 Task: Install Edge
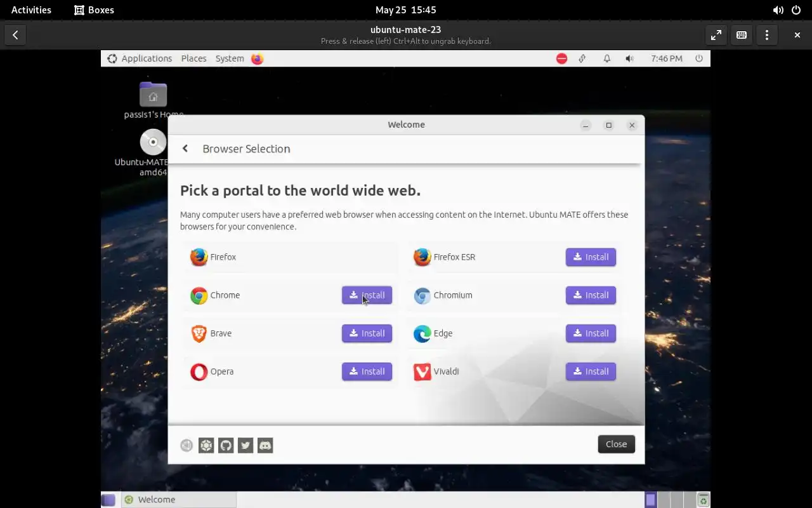click(x=591, y=333)
